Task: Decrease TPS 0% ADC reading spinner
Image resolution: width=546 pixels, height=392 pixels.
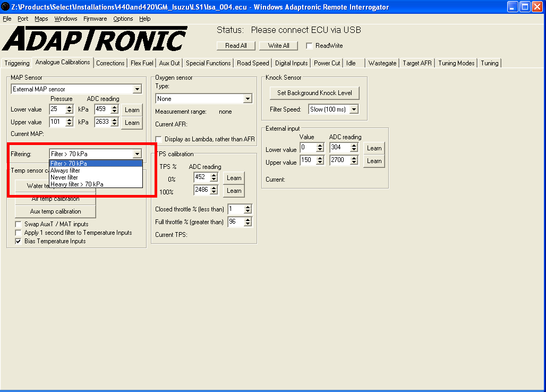Action: tap(214, 180)
